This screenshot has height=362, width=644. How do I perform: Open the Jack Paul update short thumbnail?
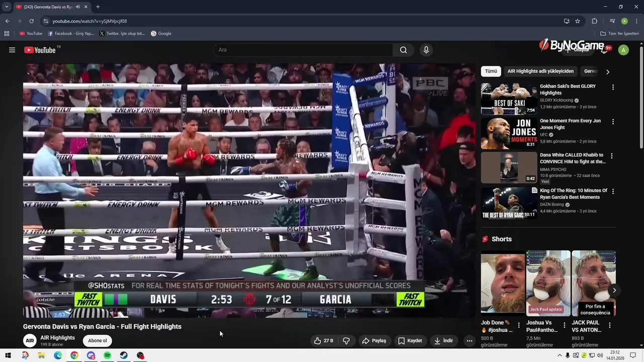[548, 283]
